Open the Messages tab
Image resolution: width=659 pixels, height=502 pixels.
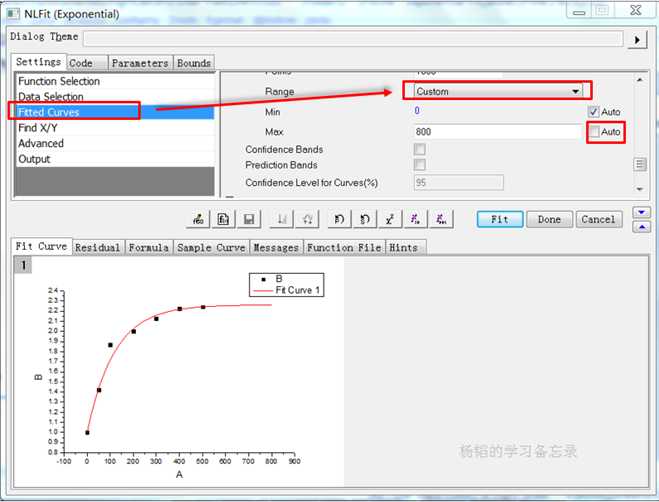276,247
